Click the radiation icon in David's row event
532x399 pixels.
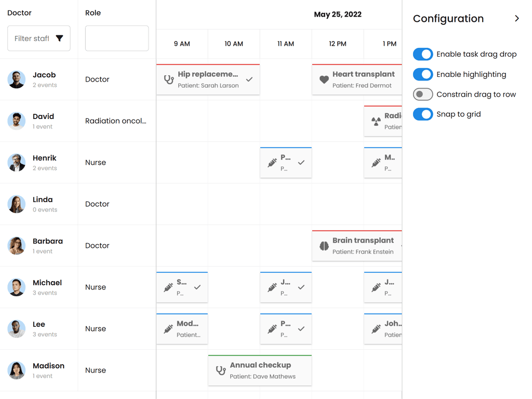point(376,121)
